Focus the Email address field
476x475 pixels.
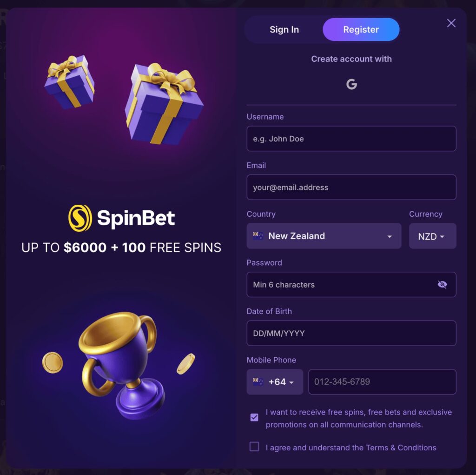point(351,187)
